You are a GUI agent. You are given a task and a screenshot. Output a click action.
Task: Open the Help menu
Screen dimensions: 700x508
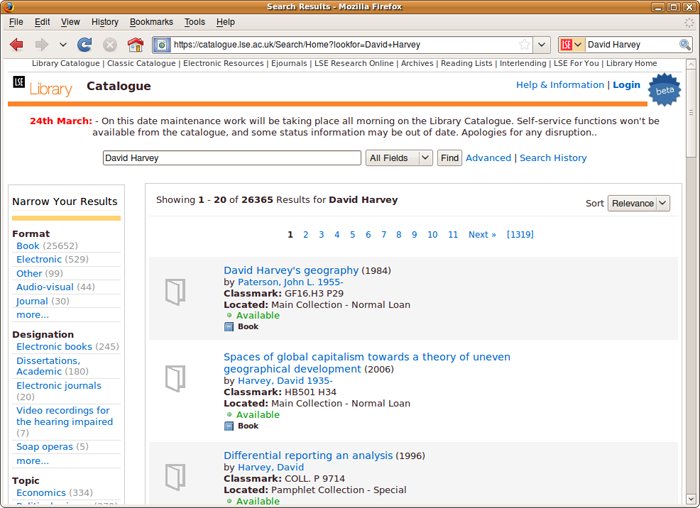pyautogui.click(x=225, y=22)
